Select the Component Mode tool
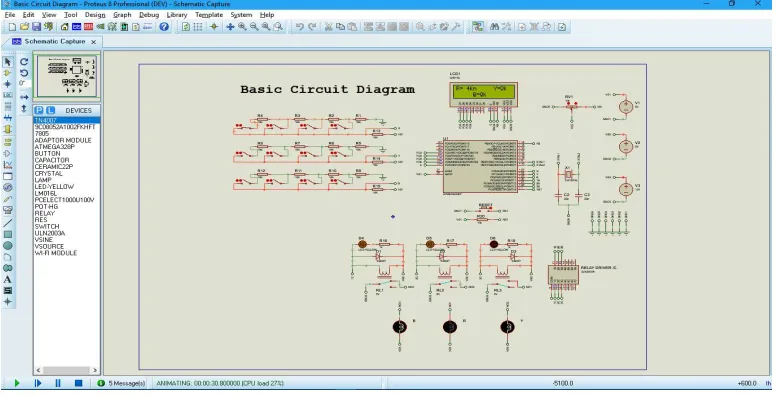Image resolution: width=776 pixels, height=396 pixels. click(7, 73)
